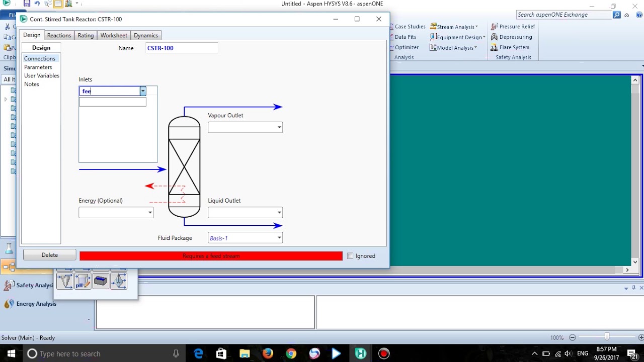Switch to the Rating tab
The height and width of the screenshot is (362, 644).
pos(86,35)
